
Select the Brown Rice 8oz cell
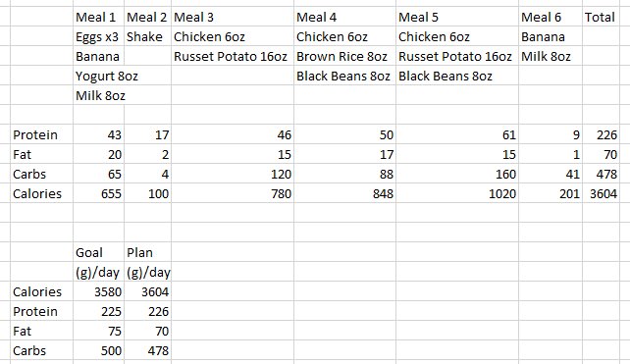click(x=344, y=56)
